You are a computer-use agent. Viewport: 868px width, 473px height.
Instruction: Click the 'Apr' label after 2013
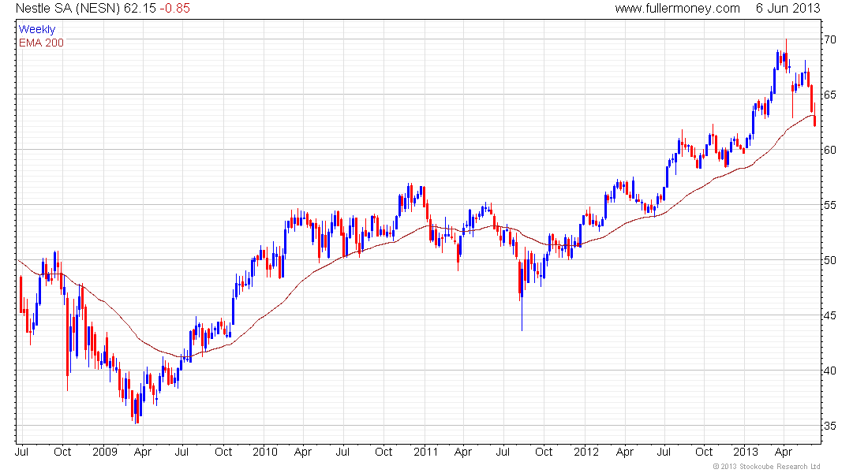(784, 453)
